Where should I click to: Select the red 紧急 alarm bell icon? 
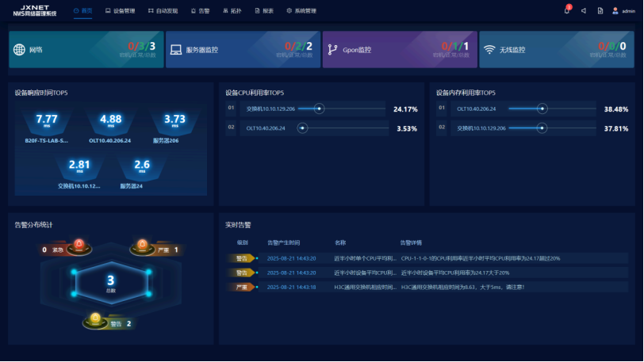79,244
